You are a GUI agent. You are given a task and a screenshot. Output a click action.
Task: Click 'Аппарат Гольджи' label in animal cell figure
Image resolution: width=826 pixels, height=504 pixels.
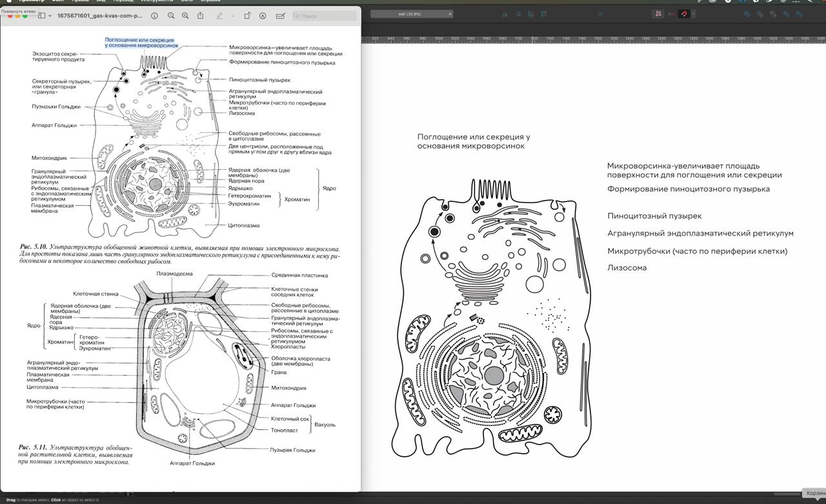pos(54,125)
